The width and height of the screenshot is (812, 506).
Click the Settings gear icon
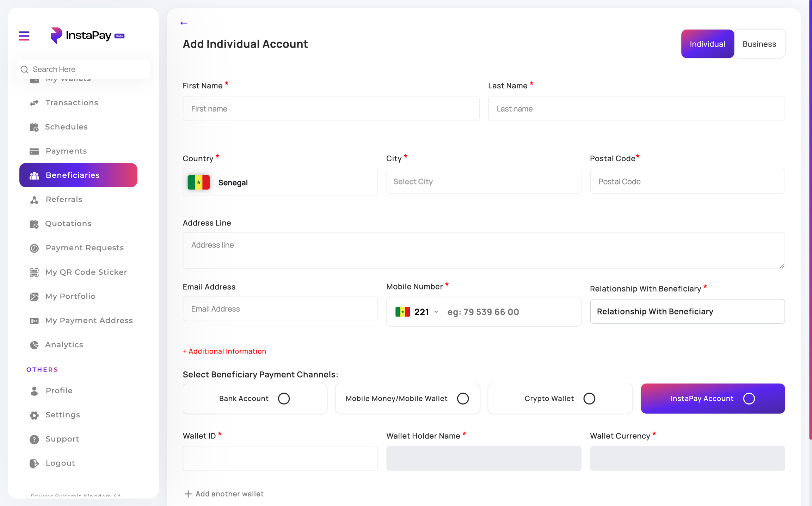click(x=34, y=415)
